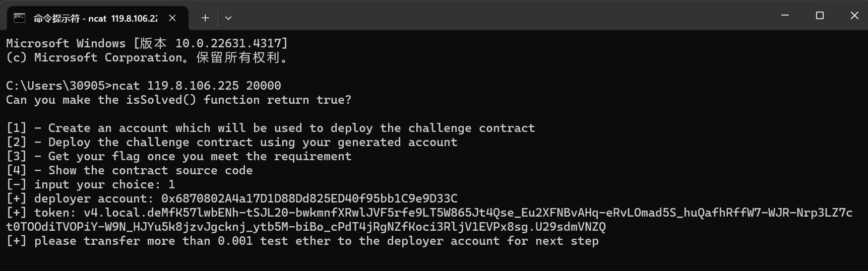Screen dimensions: 868x271
Task: Click option [3] Get your flag line
Action: point(179,156)
